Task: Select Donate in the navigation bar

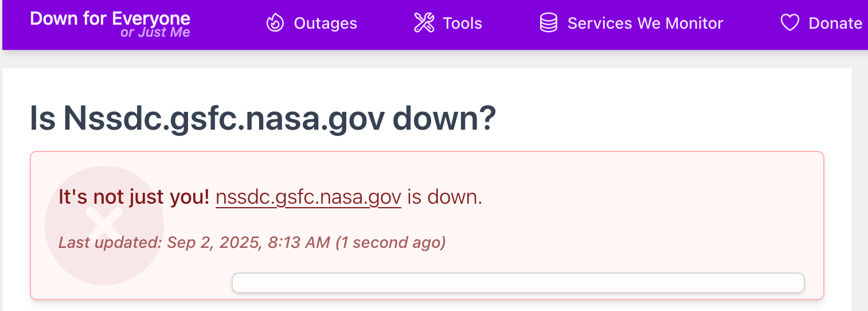Action: [835, 24]
